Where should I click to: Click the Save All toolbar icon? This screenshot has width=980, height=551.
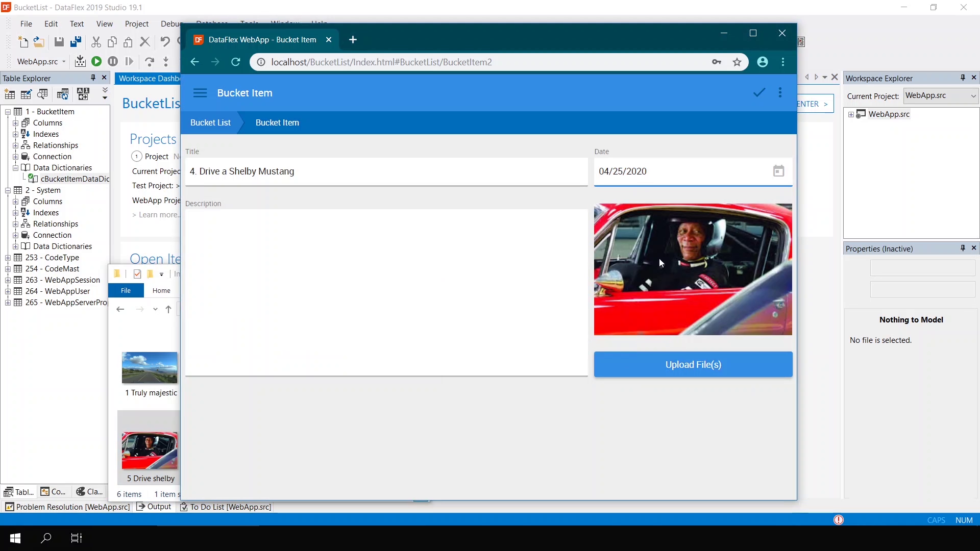point(76,42)
